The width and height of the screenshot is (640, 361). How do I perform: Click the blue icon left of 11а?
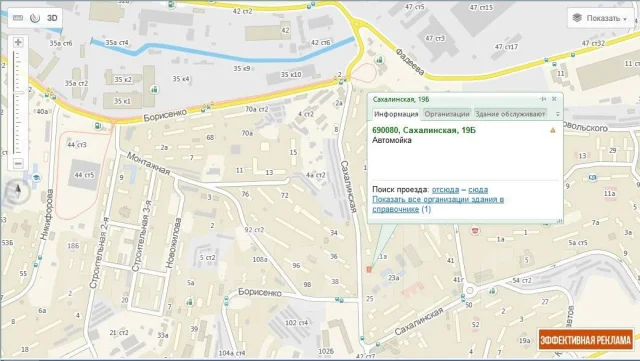tap(592, 177)
